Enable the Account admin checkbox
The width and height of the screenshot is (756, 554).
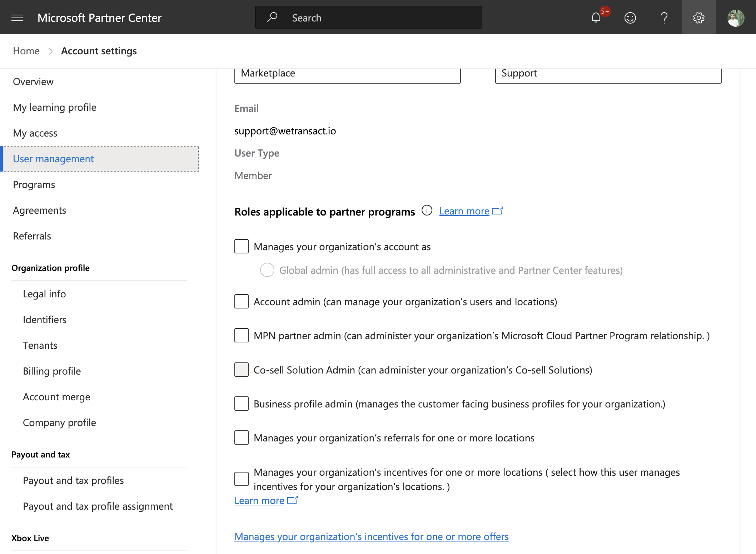242,301
